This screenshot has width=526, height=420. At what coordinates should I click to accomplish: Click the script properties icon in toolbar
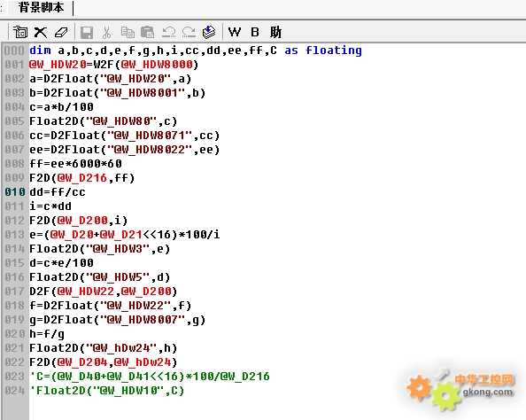(x=20, y=32)
